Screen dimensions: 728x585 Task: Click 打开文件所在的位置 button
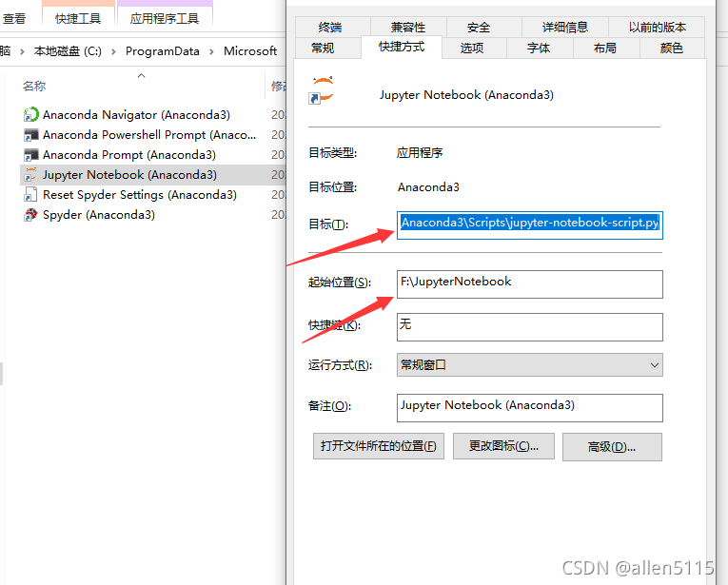pyautogui.click(x=379, y=446)
